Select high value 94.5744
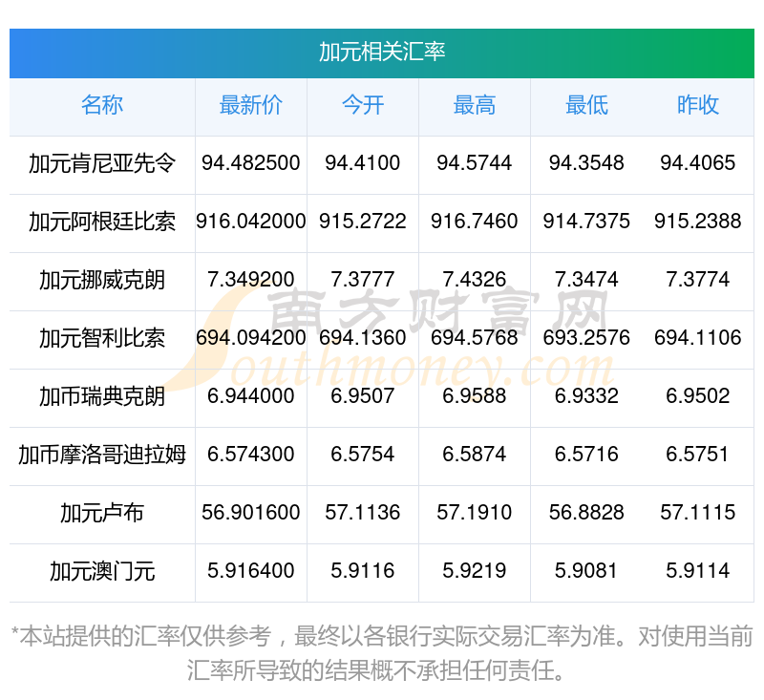Screen dimensions: 764x700 click(475, 162)
